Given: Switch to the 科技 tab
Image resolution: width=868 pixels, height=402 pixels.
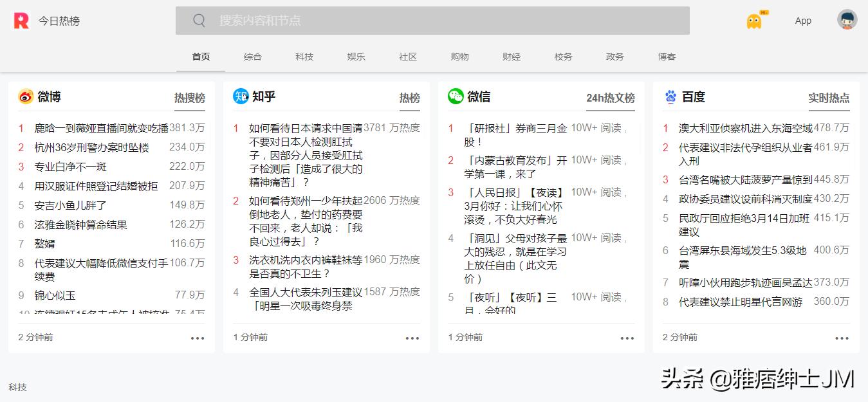Looking at the screenshot, I should coord(304,57).
